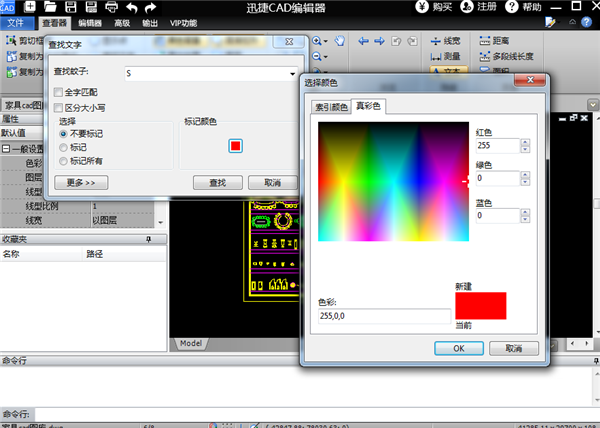Click the Save icon in quick toolbar

71,7
